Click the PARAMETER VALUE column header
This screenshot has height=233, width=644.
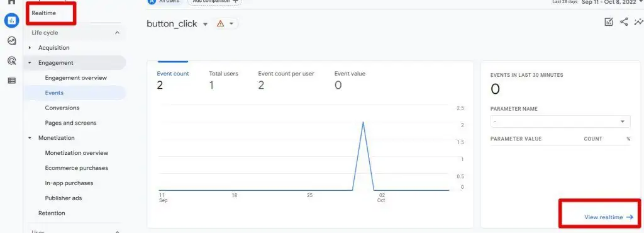tap(516, 139)
